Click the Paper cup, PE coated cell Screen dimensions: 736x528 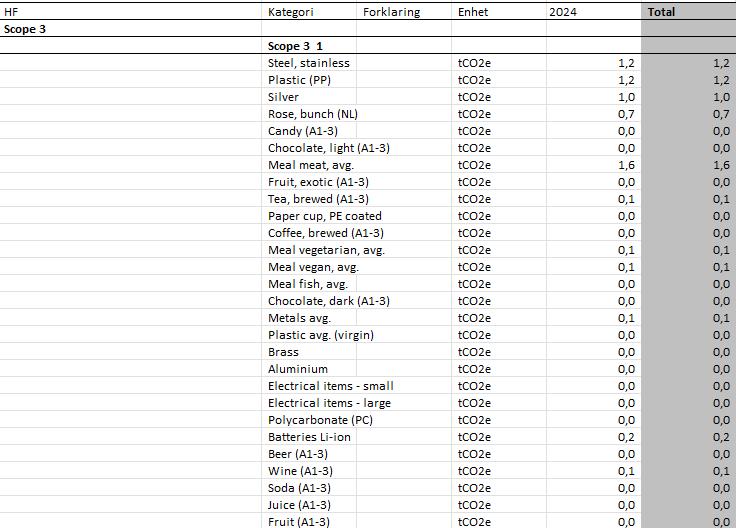tap(325, 216)
